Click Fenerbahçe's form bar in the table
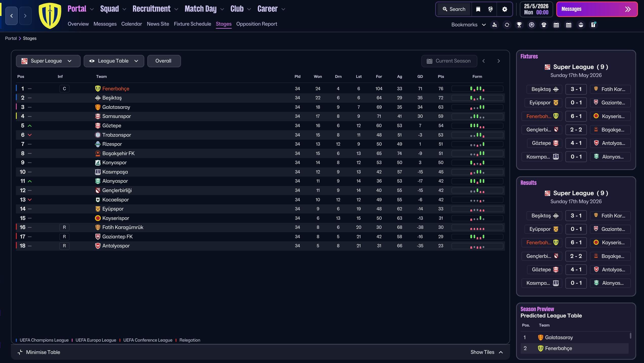This screenshot has height=363, width=644. 477,89
